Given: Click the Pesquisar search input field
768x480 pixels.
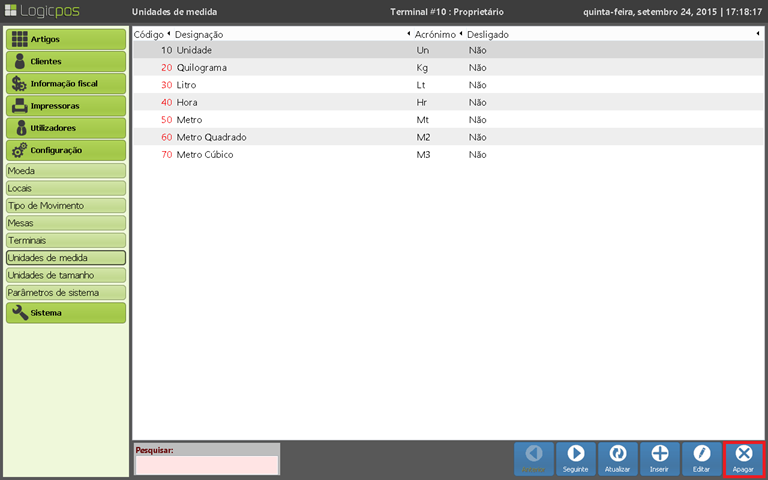Looking at the screenshot, I should click(x=206, y=465).
